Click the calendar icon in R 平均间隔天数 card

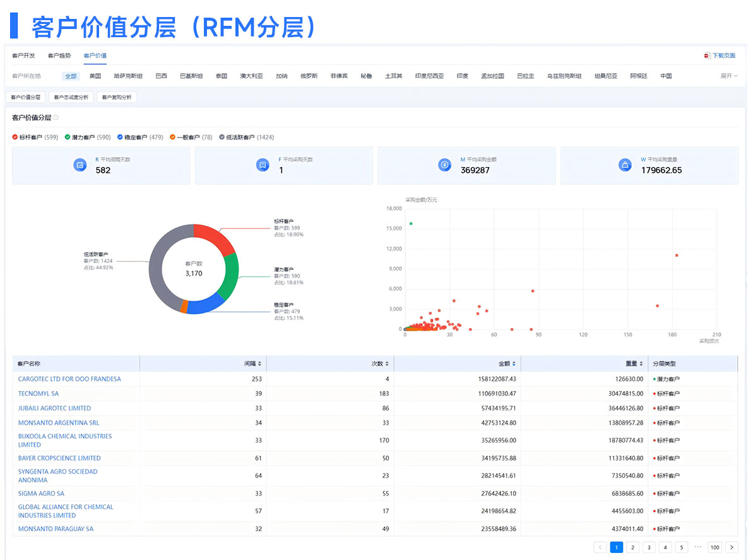click(x=80, y=165)
